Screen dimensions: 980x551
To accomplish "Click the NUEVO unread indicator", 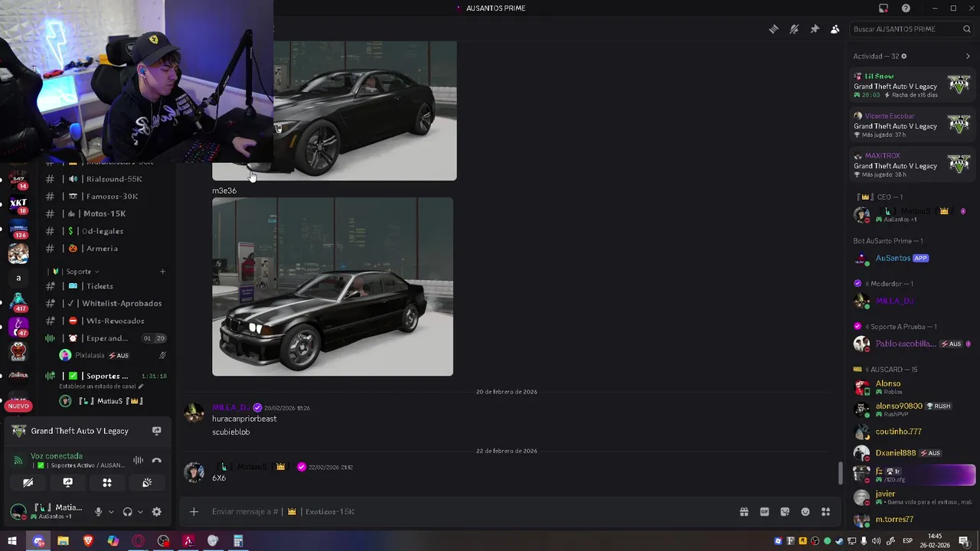I will (x=18, y=406).
